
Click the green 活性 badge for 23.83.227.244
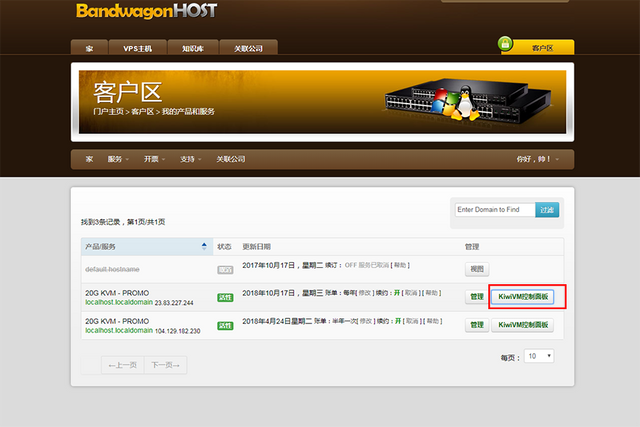(225, 298)
